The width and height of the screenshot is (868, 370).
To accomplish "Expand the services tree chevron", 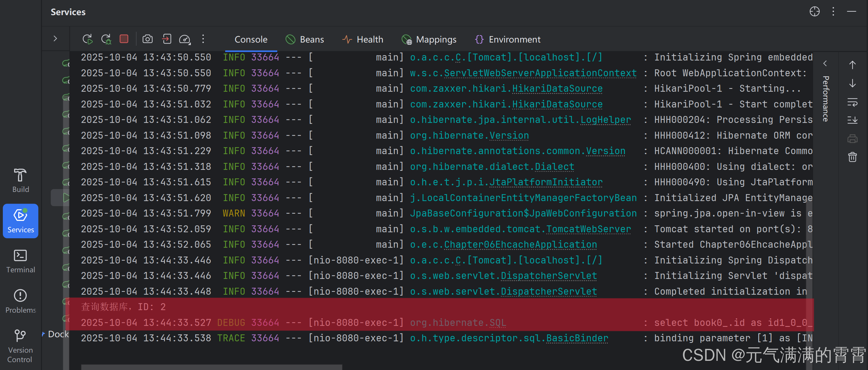I will pos(55,39).
